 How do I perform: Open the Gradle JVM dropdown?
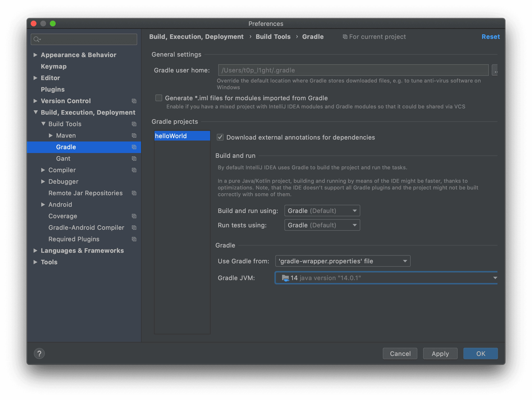click(386, 278)
